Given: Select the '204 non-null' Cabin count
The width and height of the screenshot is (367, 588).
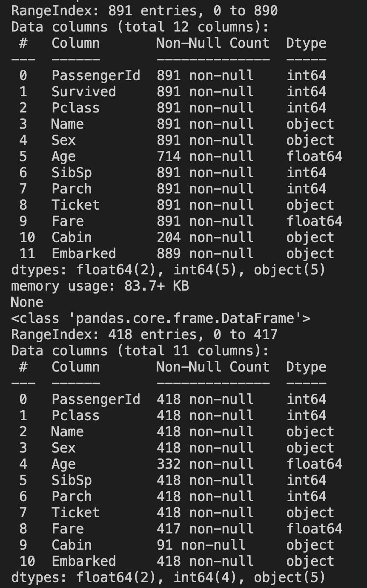Looking at the screenshot, I should pyautogui.click(x=205, y=237).
